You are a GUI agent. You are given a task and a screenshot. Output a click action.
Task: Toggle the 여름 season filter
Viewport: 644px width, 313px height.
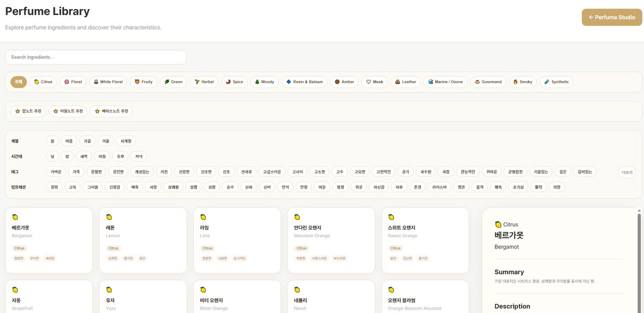click(69, 141)
